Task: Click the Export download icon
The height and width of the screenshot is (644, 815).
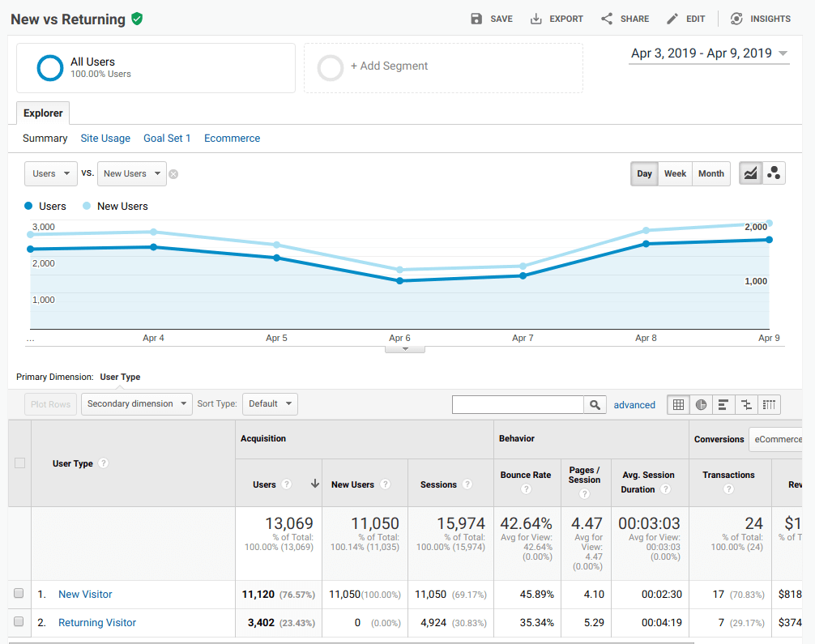Action: [536, 19]
